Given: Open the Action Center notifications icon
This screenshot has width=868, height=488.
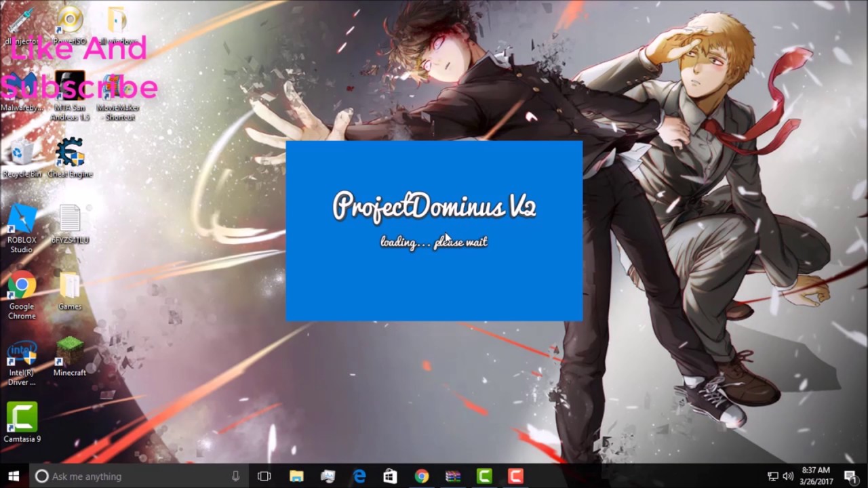Looking at the screenshot, I should [x=850, y=476].
